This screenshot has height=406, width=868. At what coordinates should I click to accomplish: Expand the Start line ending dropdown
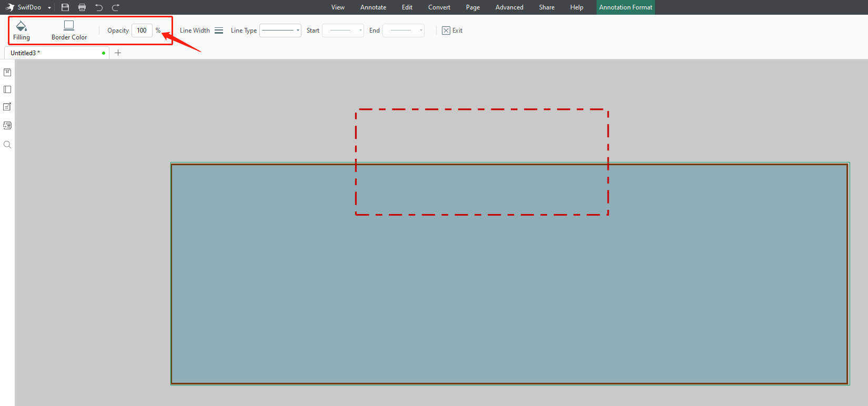(343, 31)
